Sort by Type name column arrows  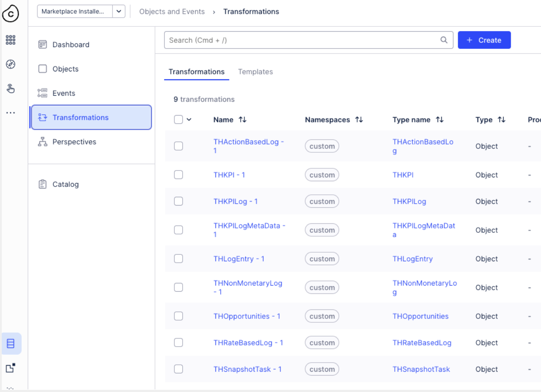440,120
